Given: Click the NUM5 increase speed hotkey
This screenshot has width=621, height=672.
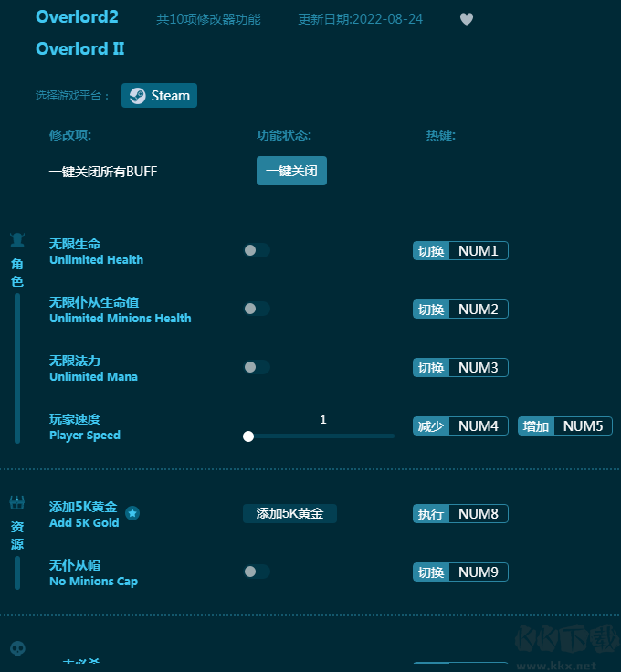Looking at the screenshot, I should [583, 426].
